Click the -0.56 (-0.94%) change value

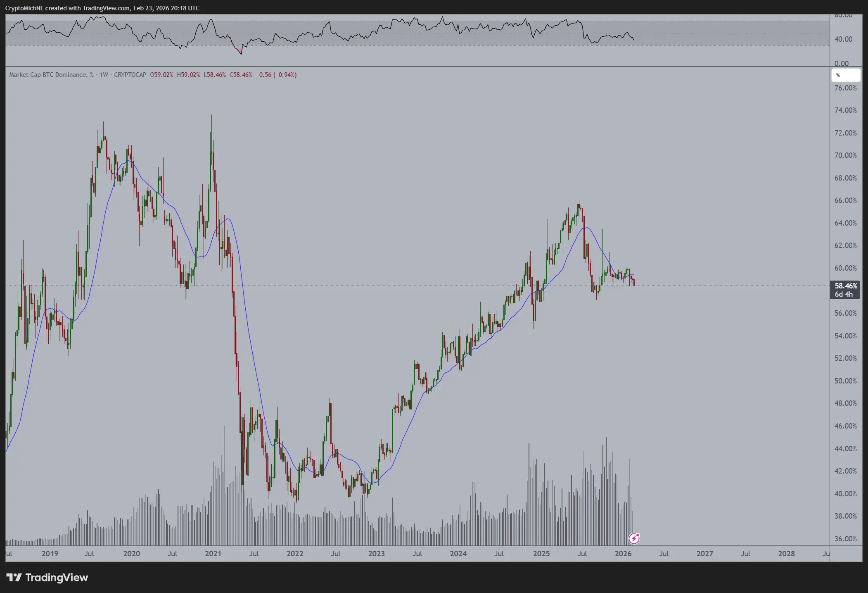tap(276, 75)
